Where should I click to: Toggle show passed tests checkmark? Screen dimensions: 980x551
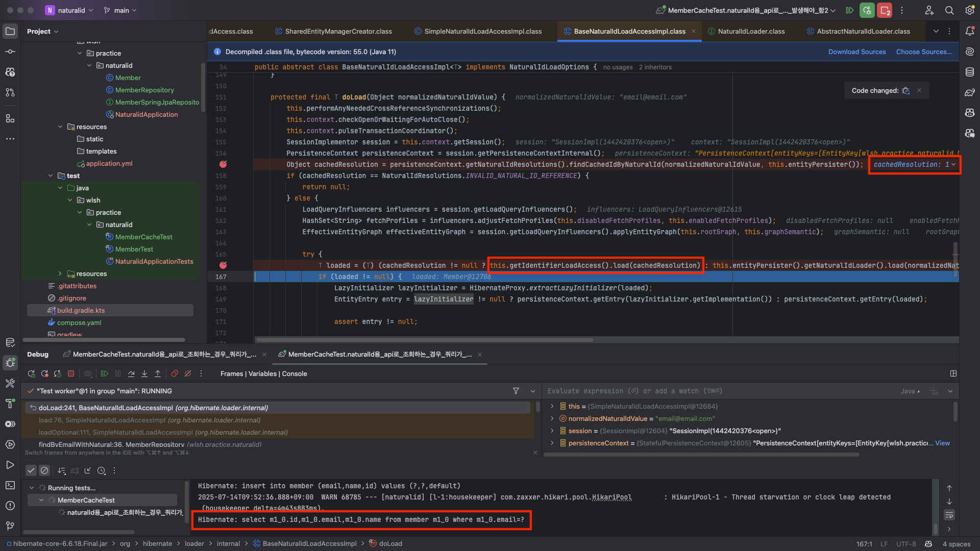point(31,470)
